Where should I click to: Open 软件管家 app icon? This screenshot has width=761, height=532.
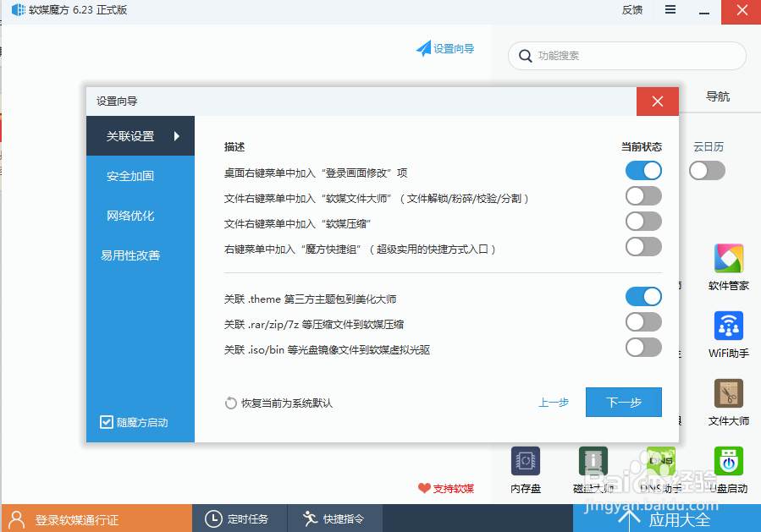tap(729, 259)
